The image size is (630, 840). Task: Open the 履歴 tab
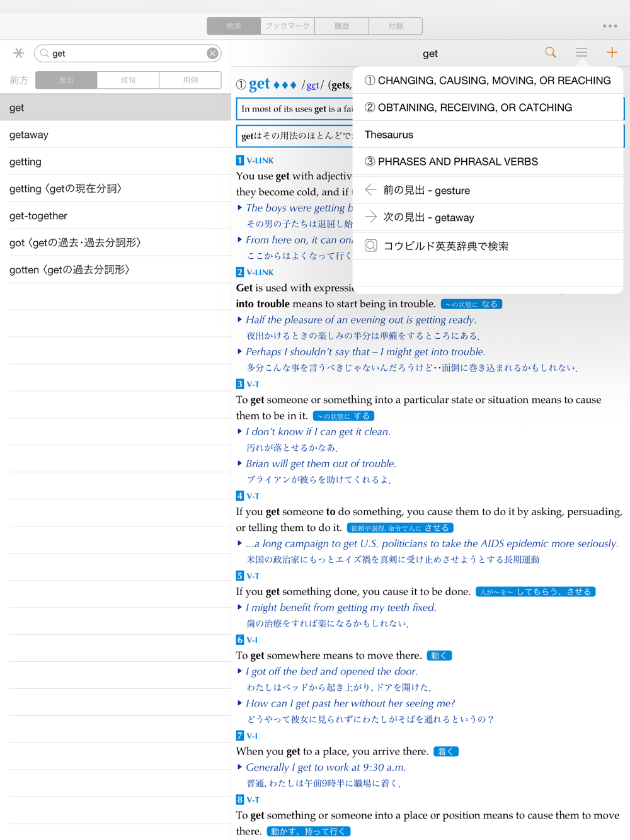pos(341,26)
